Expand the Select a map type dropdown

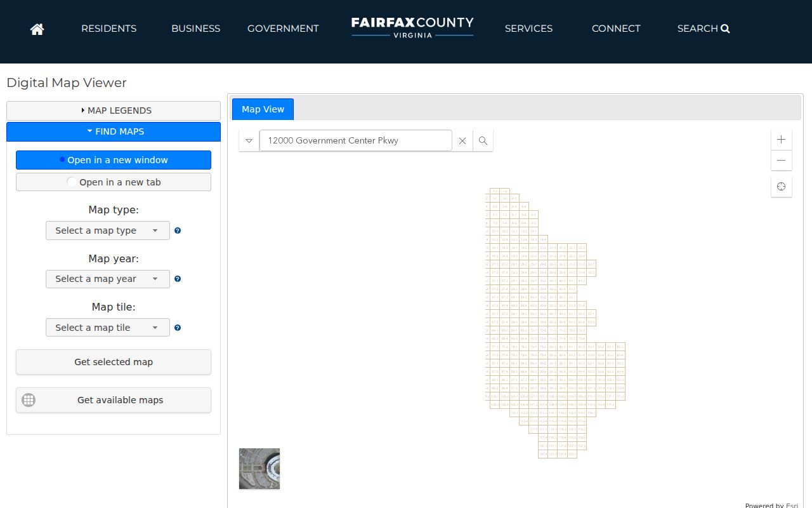point(108,231)
